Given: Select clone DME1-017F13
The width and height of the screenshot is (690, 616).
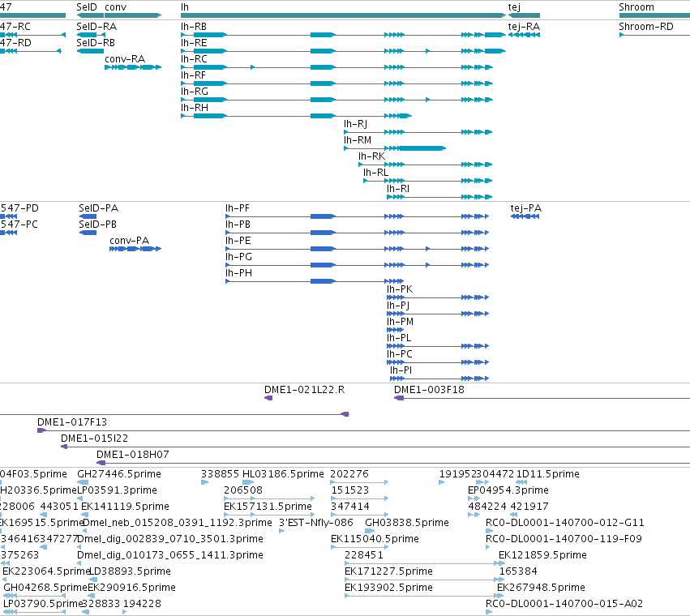Looking at the screenshot, I should click(72, 422).
